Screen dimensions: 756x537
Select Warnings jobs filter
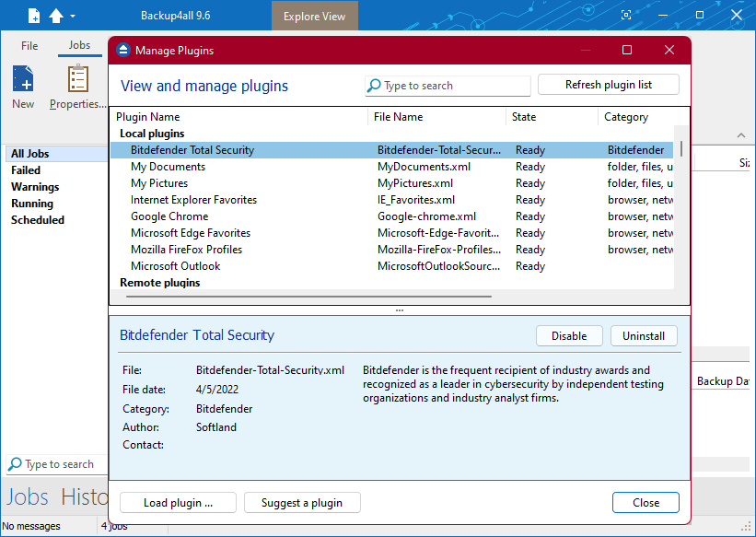[35, 187]
